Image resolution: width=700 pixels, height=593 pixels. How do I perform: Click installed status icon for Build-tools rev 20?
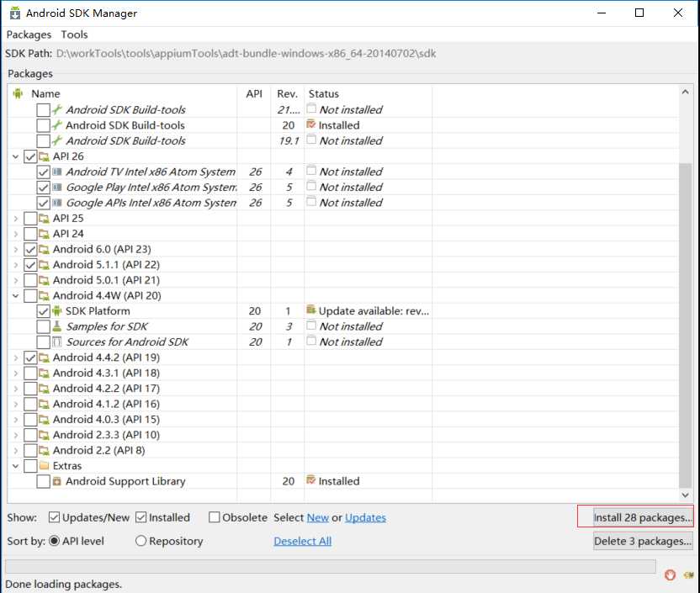point(311,124)
